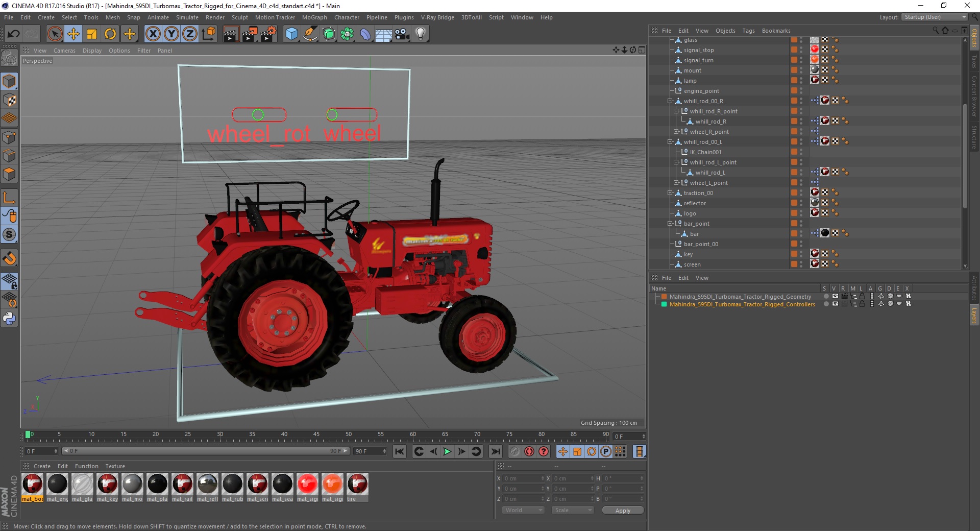
Task: Open the MoGraph menu
Action: point(314,17)
